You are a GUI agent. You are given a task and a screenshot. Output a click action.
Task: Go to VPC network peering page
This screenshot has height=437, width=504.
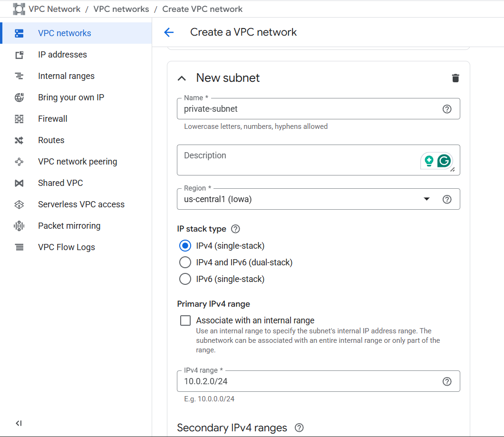click(77, 162)
